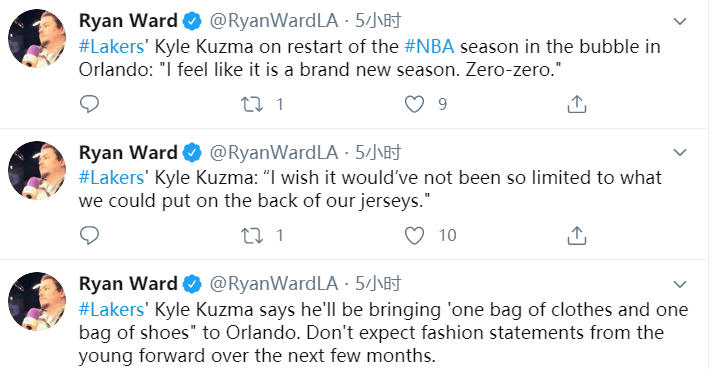The height and width of the screenshot is (369, 713).
Task: Like the jerseys tweet with 10 likes
Action: tap(414, 235)
